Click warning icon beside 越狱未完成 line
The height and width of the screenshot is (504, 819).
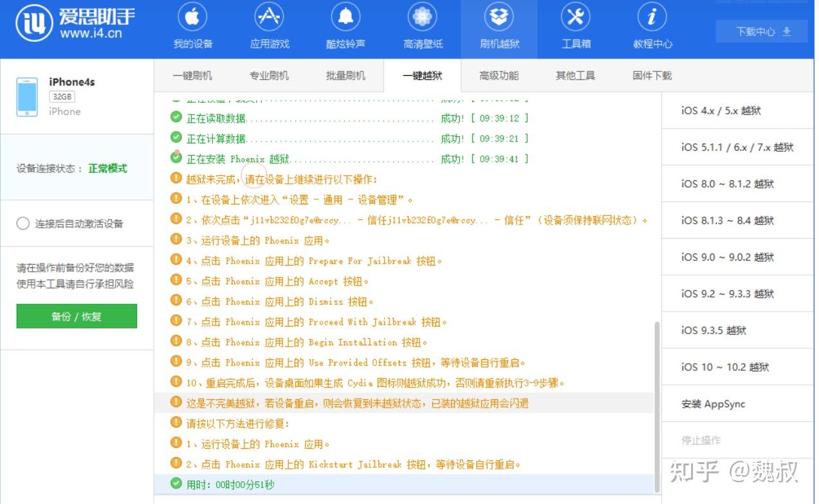(x=176, y=179)
